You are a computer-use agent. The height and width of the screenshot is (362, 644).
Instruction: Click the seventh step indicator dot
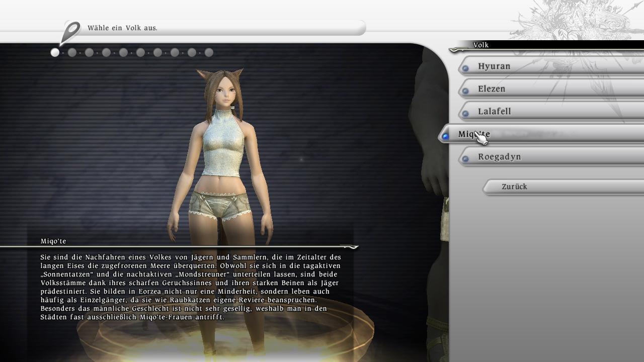pyautogui.click(x=157, y=52)
